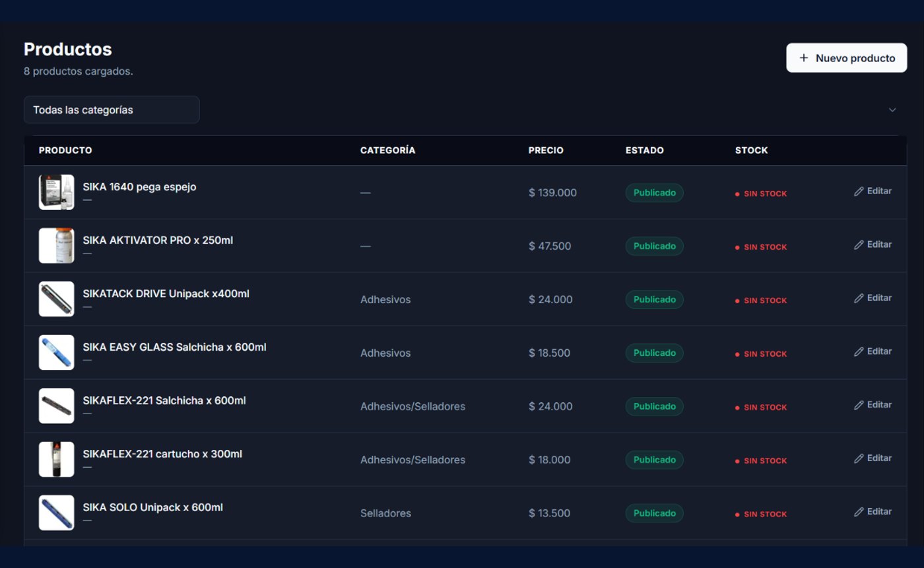Open the Todas las categorías filter dropdown
The width and height of the screenshot is (924, 568).
point(112,110)
